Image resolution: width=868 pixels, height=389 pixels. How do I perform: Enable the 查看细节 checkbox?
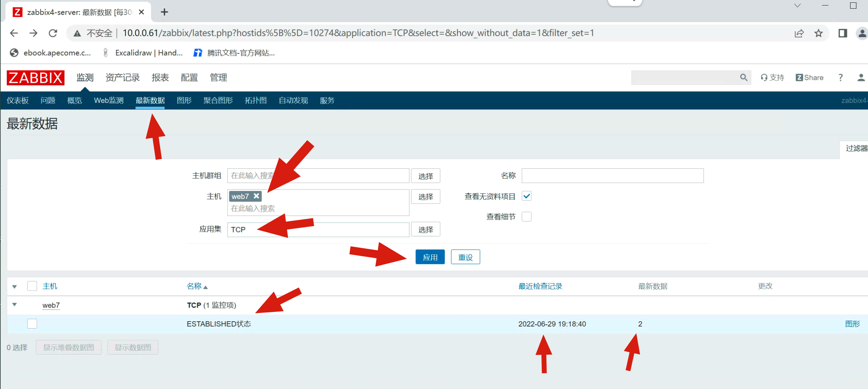pos(526,217)
